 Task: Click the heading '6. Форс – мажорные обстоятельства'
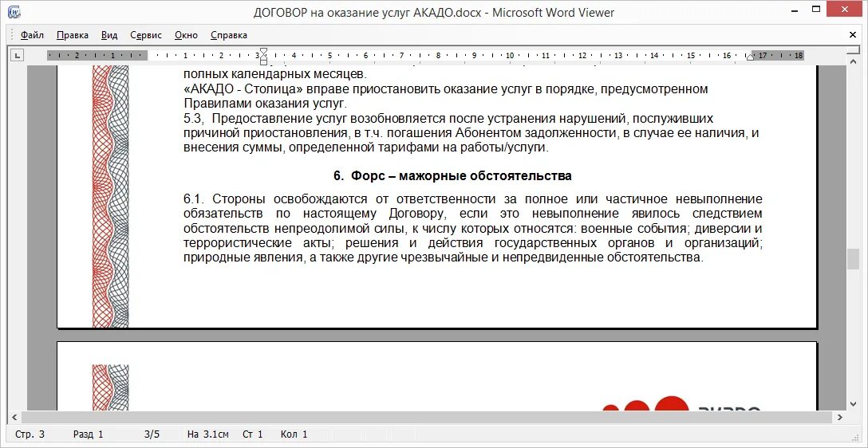tap(452, 176)
